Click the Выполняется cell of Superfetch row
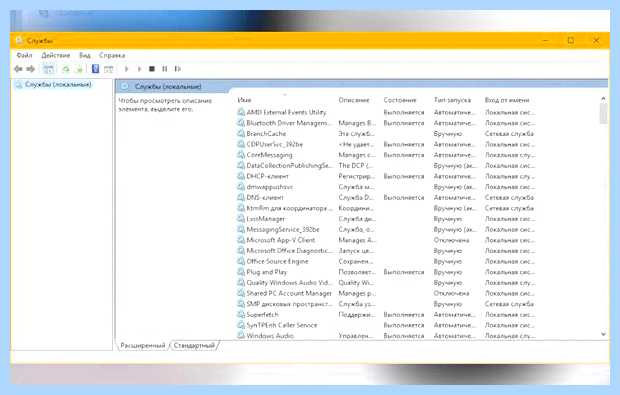The height and width of the screenshot is (395, 620). [404, 315]
